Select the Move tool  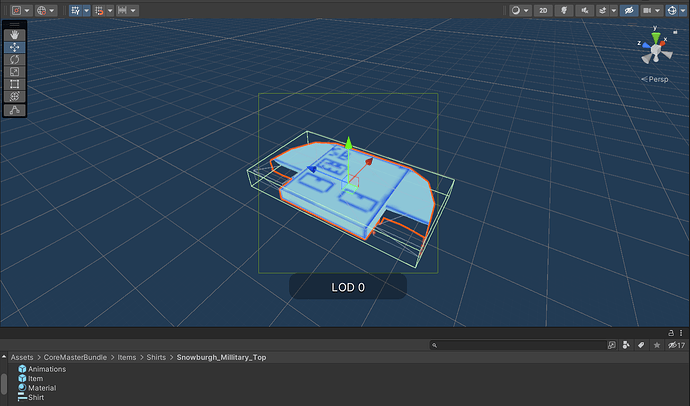[15, 47]
